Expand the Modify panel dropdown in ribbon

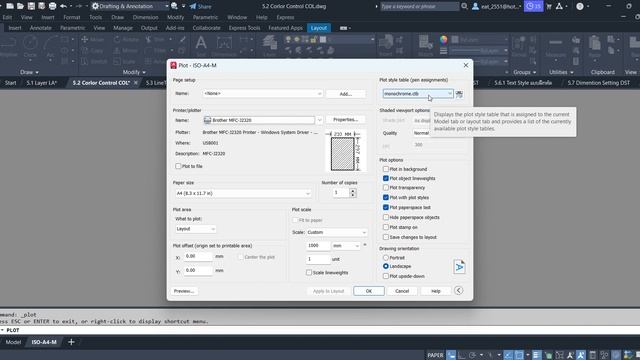point(134,72)
